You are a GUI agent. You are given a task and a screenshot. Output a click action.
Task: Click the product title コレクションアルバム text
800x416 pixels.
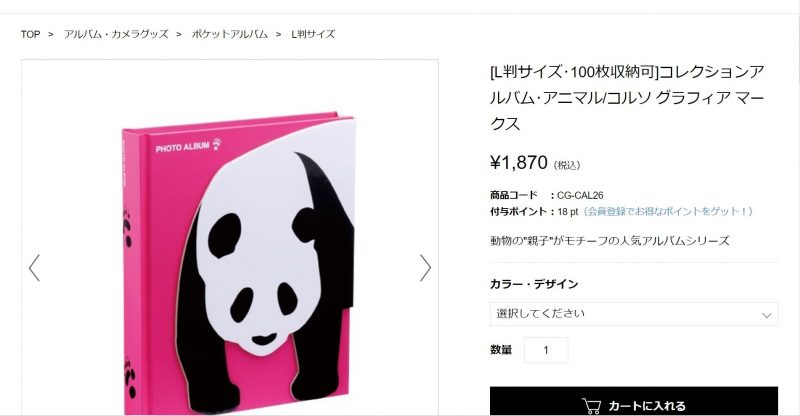[627, 97]
